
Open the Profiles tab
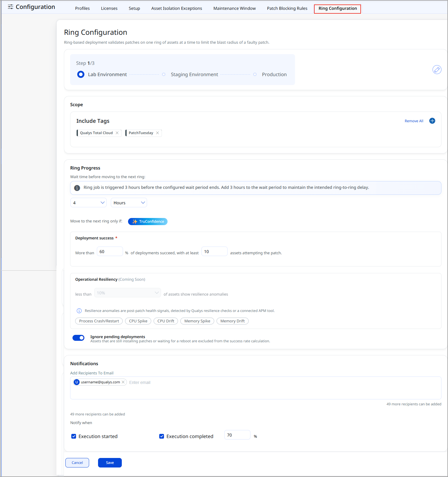(82, 8)
